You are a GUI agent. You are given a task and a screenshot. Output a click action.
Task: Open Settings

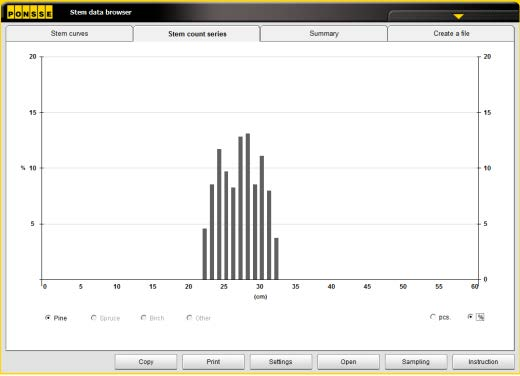point(281,362)
